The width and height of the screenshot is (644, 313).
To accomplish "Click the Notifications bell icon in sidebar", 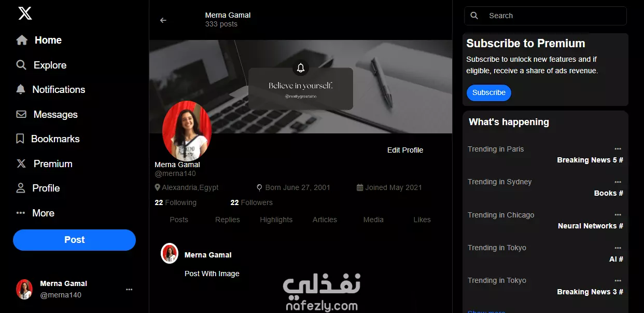I will [x=21, y=89].
